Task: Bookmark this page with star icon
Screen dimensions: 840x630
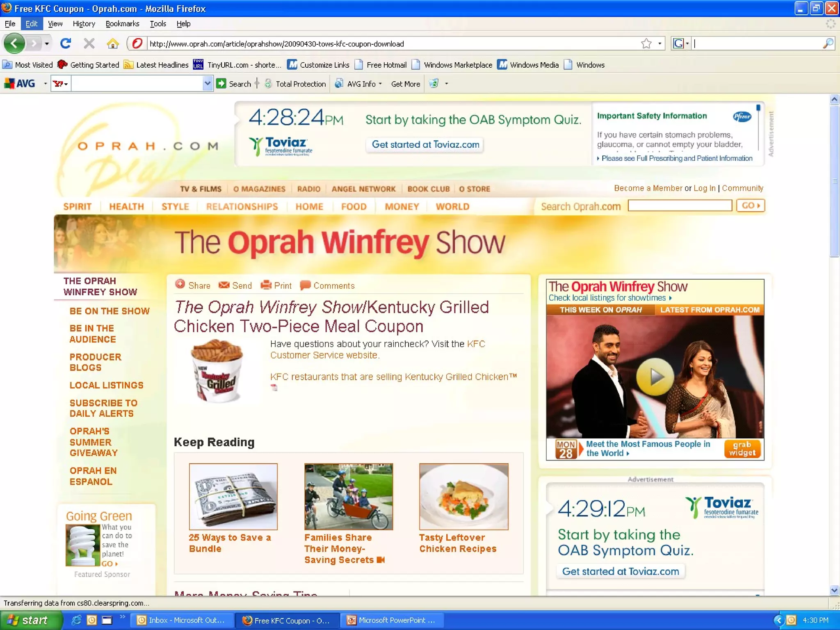Action: coord(646,43)
